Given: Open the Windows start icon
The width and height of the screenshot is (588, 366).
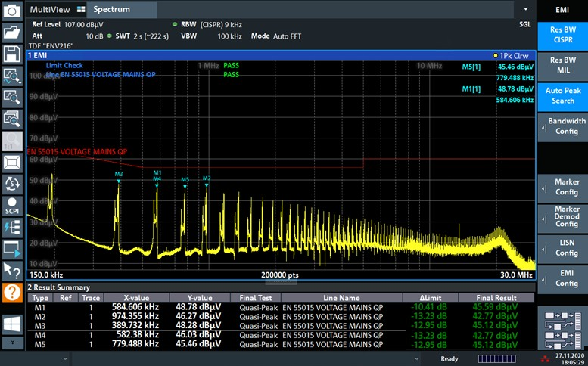Looking at the screenshot, I should pyautogui.click(x=12, y=324).
